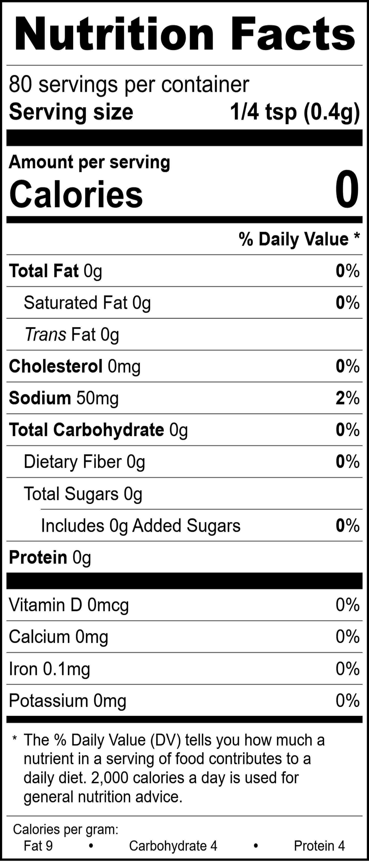This screenshot has width=369, height=868.
Task: Select the Cholesterol 0mg row label
Action: click(75, 366)
